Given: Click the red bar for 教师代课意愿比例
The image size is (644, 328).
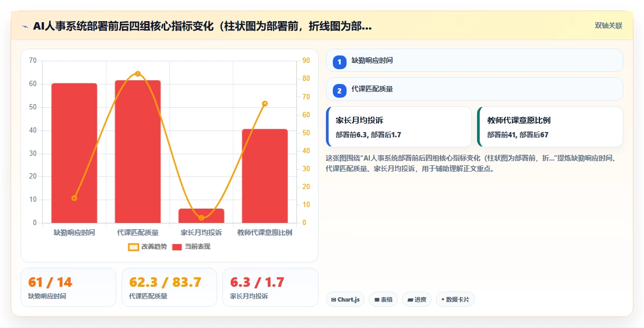Looking at the screenshot, I should [265, 176].
